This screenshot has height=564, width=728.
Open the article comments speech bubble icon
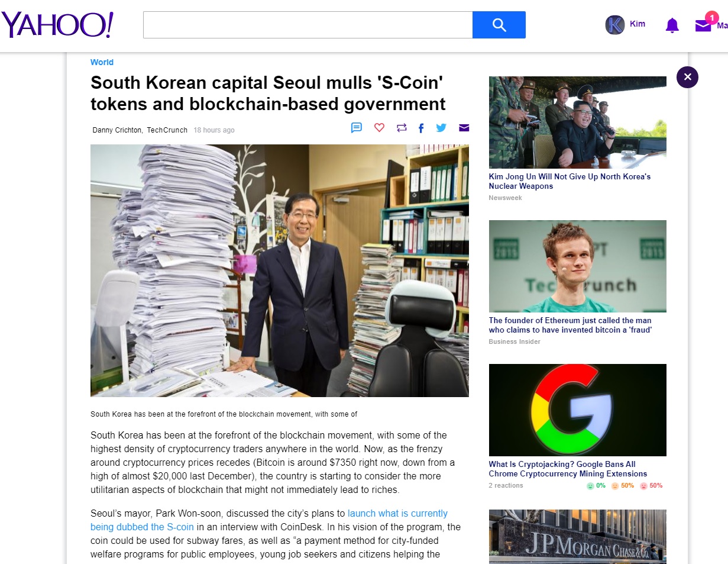[357, 128]
